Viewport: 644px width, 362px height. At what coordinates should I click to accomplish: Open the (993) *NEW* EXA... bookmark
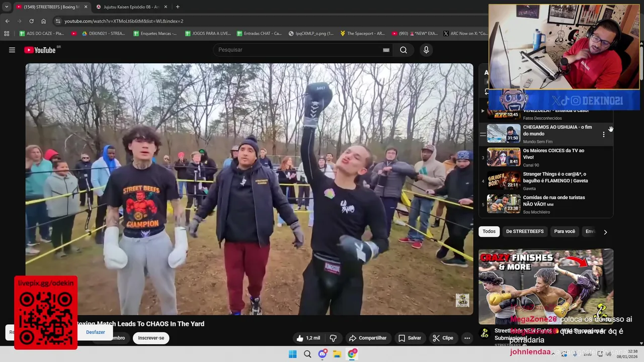tap(415, 33)
